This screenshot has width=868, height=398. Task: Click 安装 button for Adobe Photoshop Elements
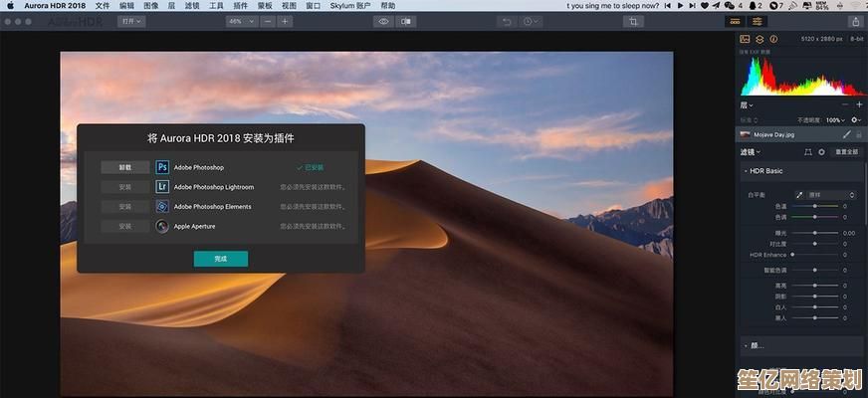point(125,207)
